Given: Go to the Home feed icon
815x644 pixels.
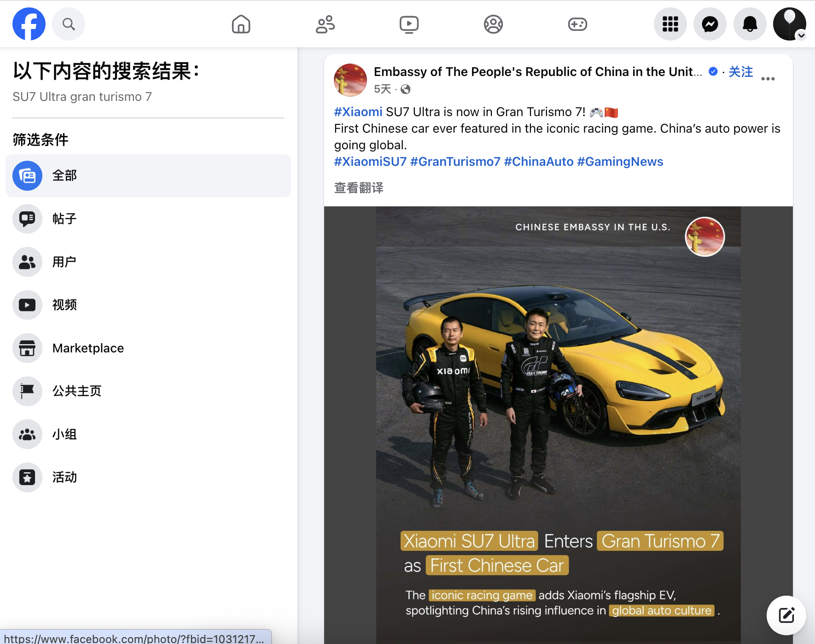Looking at the screenshot, I should pos(241,24).
